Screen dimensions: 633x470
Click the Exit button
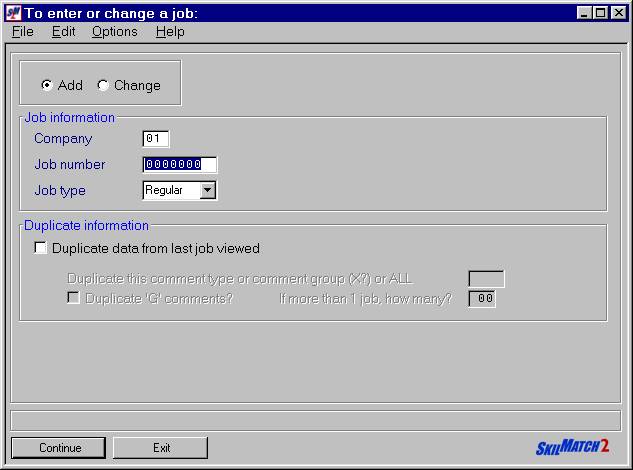pyautogui.click(x=161, y=448)
